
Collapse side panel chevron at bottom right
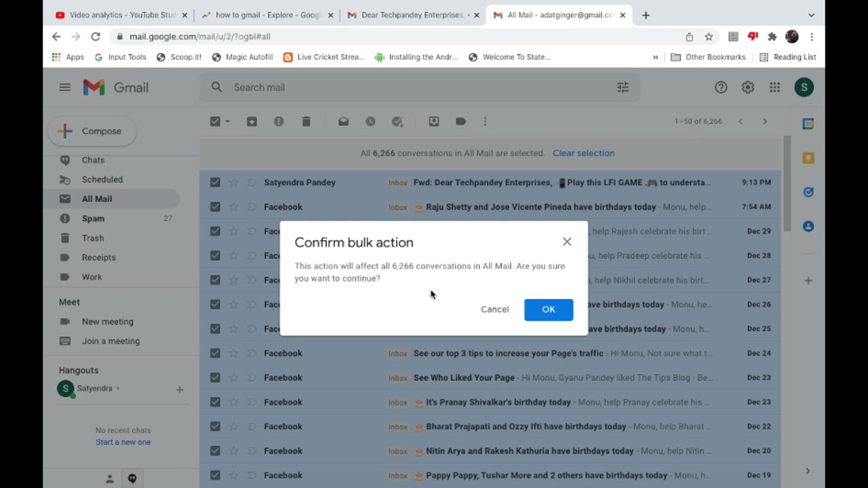(x=808, y=471)
